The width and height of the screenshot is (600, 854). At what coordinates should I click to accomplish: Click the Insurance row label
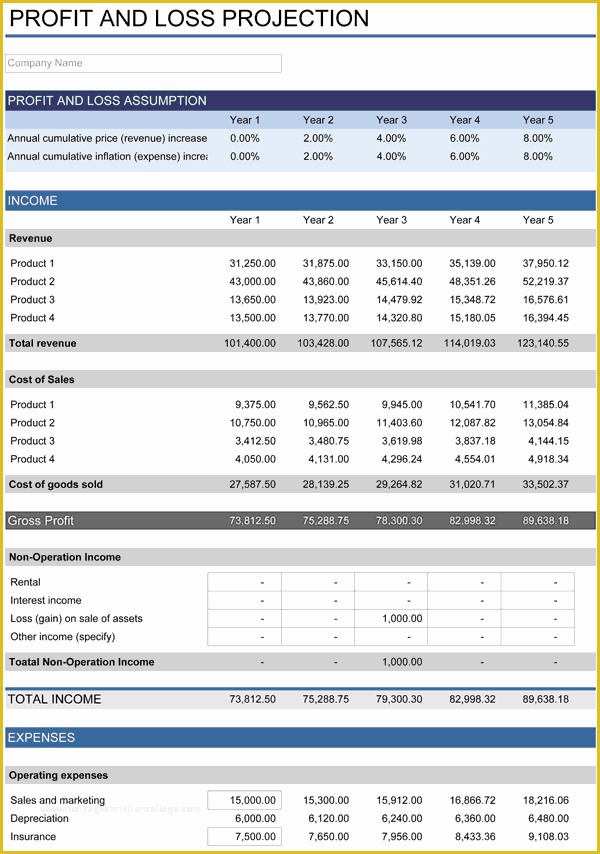tap(33, 837)
